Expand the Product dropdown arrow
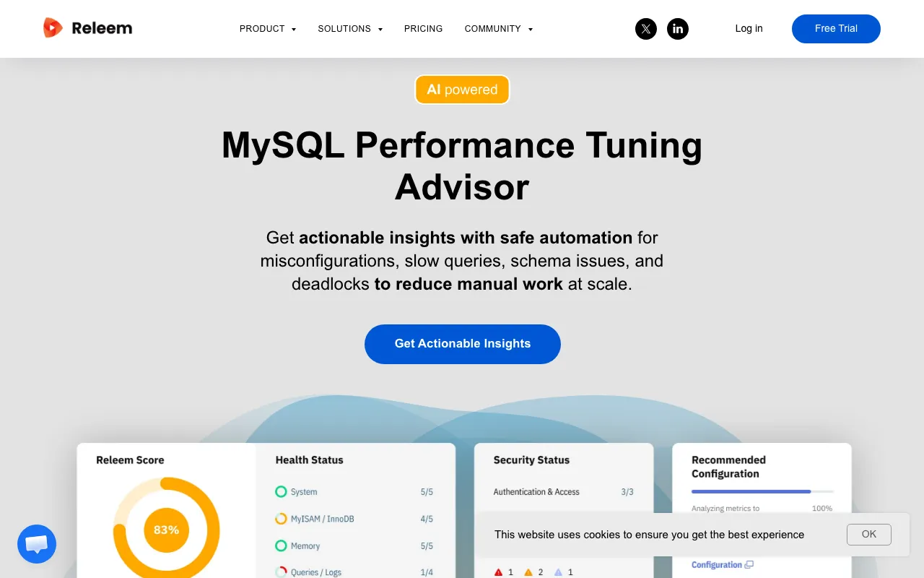The width and height of the screenshot is (924, 578). (x=294, y=30)
